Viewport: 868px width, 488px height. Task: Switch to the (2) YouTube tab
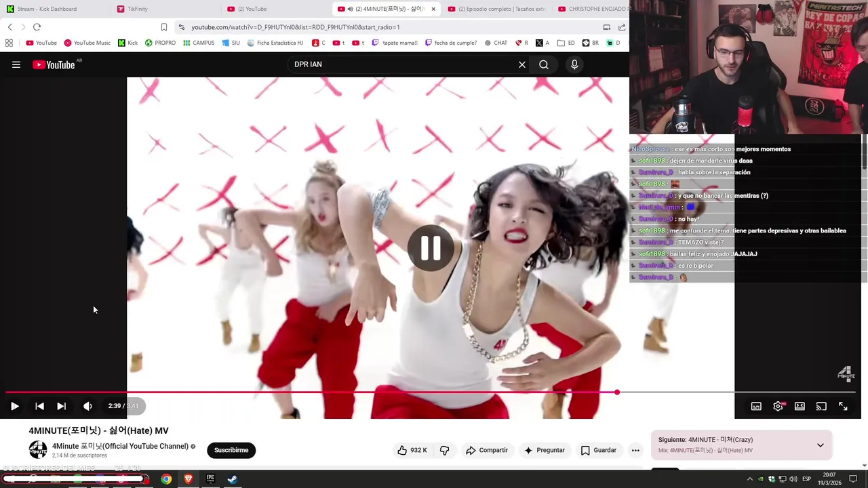click(275, 9)
